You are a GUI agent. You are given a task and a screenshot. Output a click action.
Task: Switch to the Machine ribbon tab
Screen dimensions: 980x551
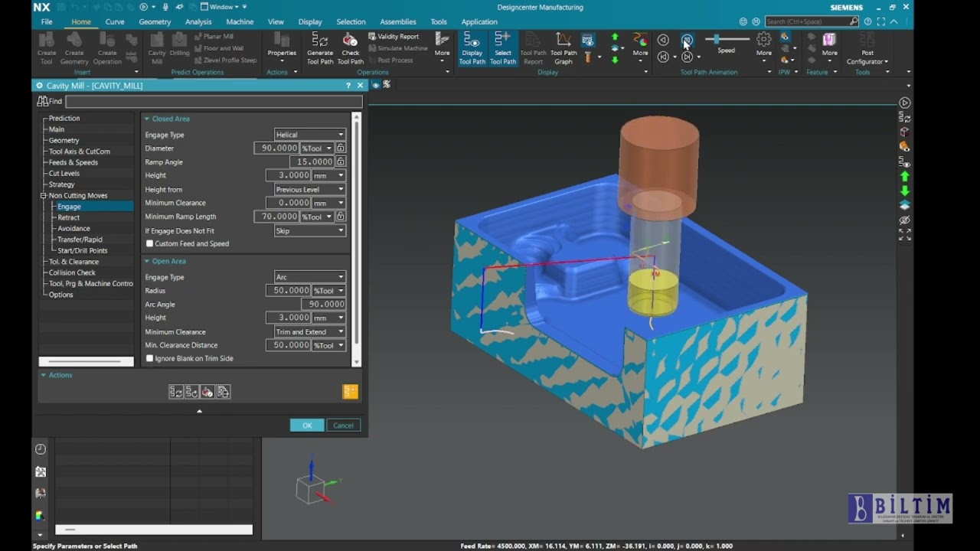tap(240, 21)
